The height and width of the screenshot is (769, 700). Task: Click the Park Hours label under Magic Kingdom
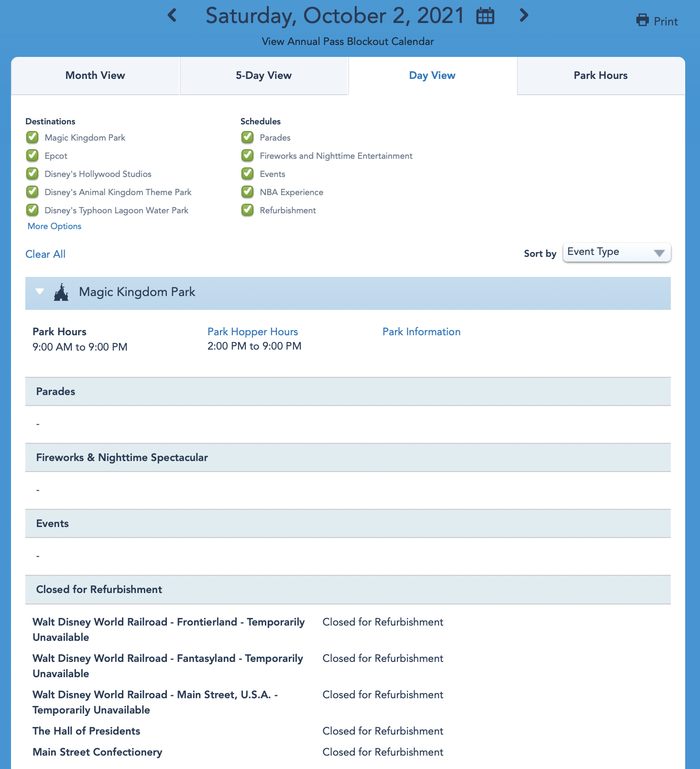pyautogui.click(x=59, y=332)
